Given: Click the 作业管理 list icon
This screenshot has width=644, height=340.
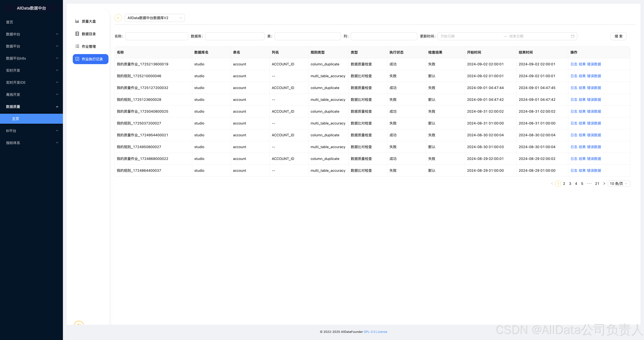Looking at the screenshot, I should [77, 47].
